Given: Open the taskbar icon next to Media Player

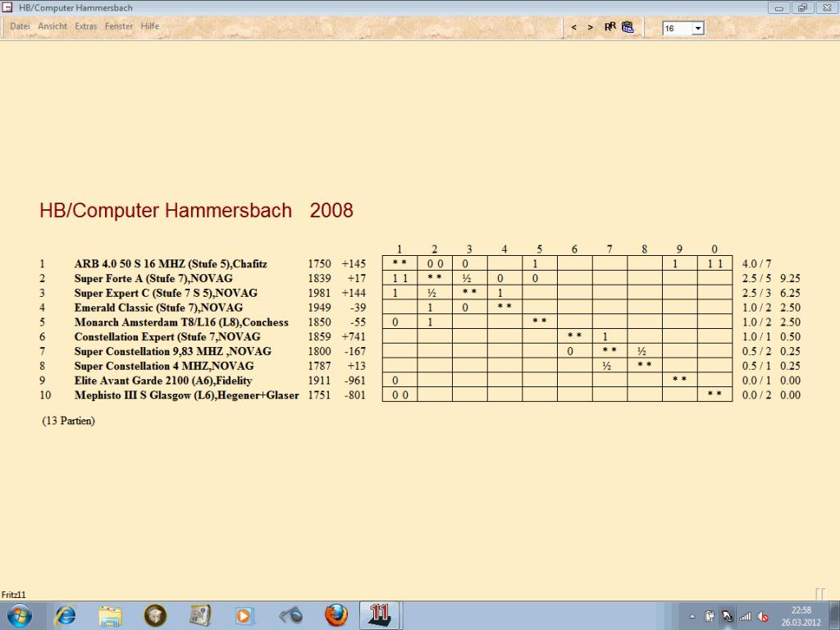Looking at the screenshot, I should coord(200,616).
